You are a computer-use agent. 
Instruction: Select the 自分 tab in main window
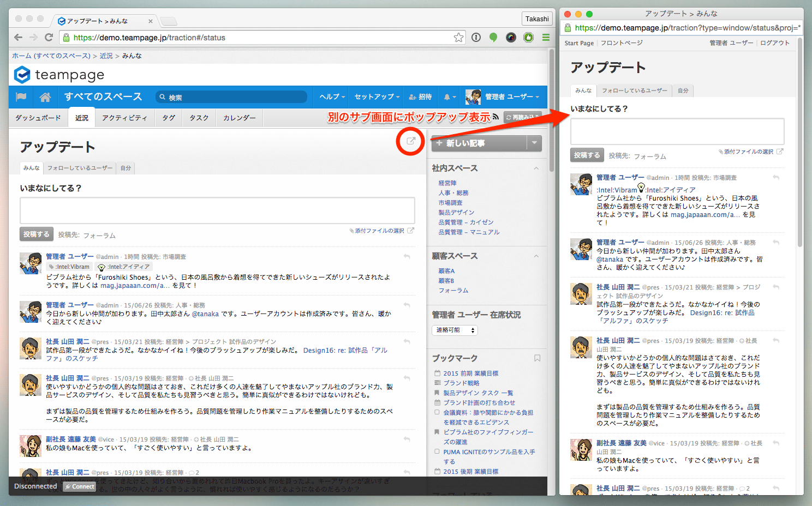click(x=126, y=168)
